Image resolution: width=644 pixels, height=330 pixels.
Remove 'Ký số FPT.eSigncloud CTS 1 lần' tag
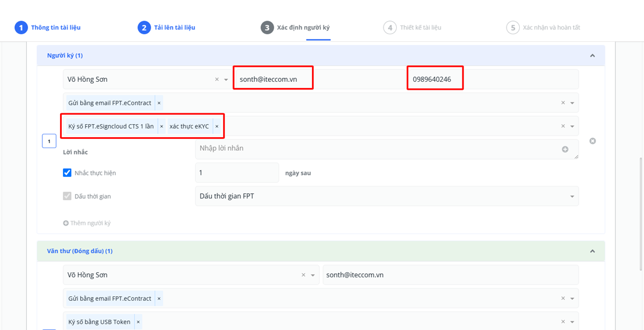tap(161, 126)
